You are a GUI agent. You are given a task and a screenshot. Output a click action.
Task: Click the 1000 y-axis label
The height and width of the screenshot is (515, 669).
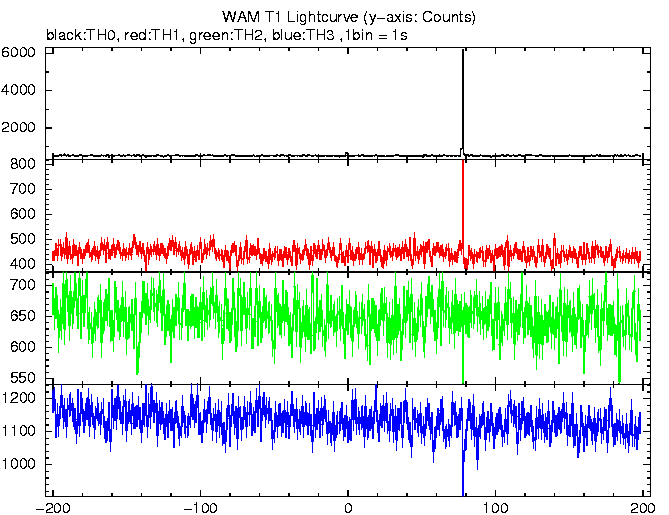click(x=18, y=464)
